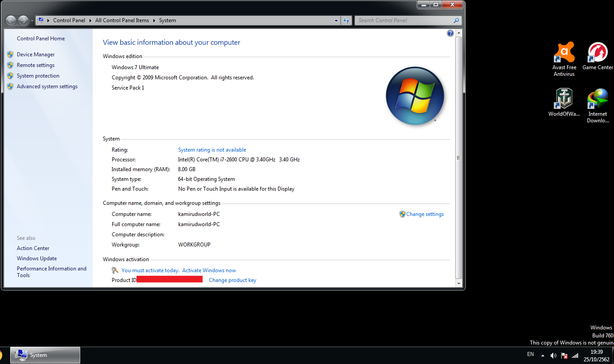Refresh the System page in address bar
This screenshot has height=364, width=614.
[347, 20]
